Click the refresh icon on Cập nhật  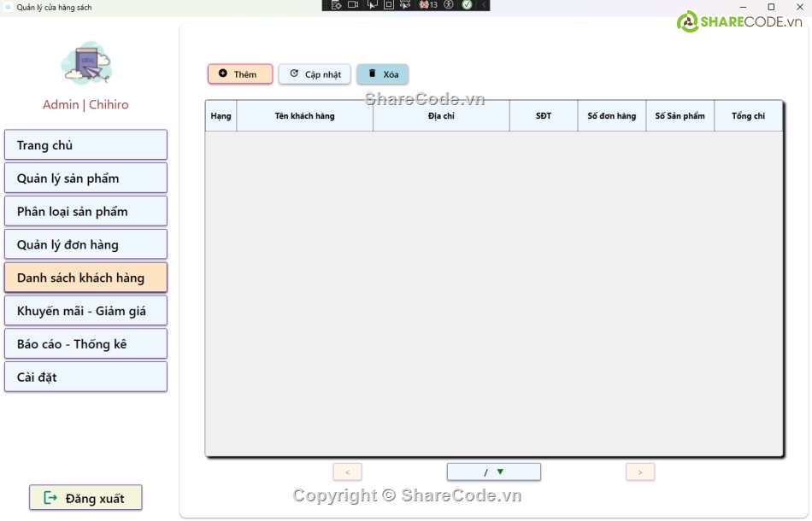[x=294, y=73]
